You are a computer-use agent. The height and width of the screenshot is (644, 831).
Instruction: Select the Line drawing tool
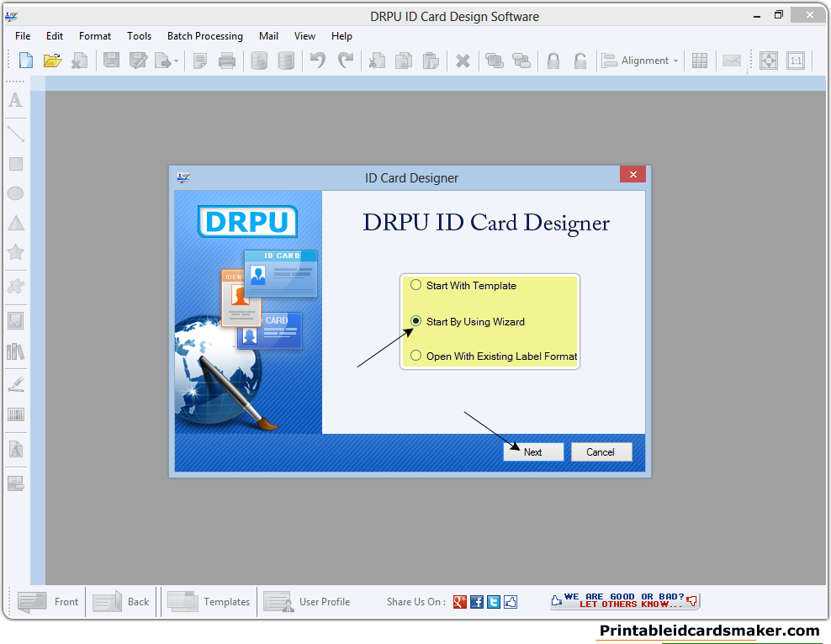[16, 134]
